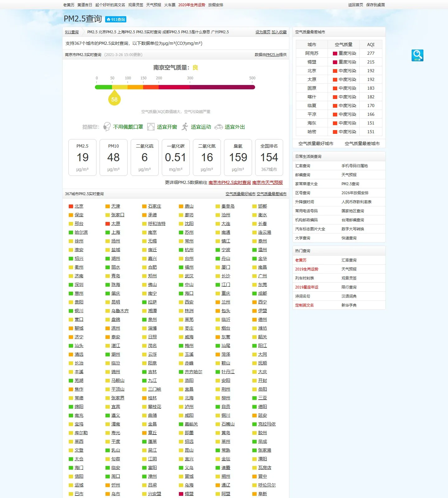Open 南京市天气预报 red link
448x498 pixels.
click(x=268, y=183)
